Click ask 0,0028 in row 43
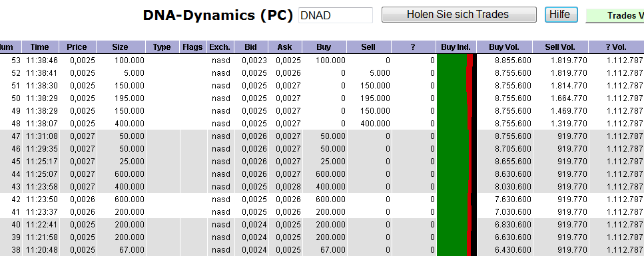 [288, 187]
